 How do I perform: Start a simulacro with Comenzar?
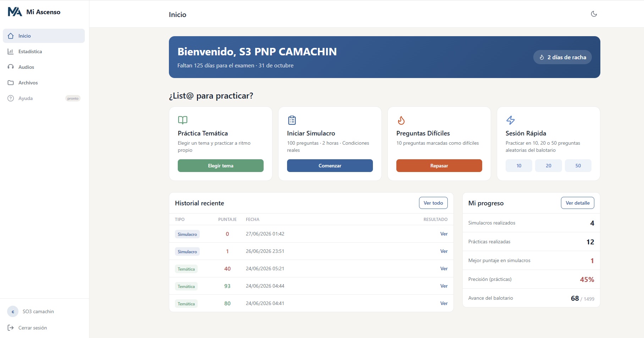(330, 166)
